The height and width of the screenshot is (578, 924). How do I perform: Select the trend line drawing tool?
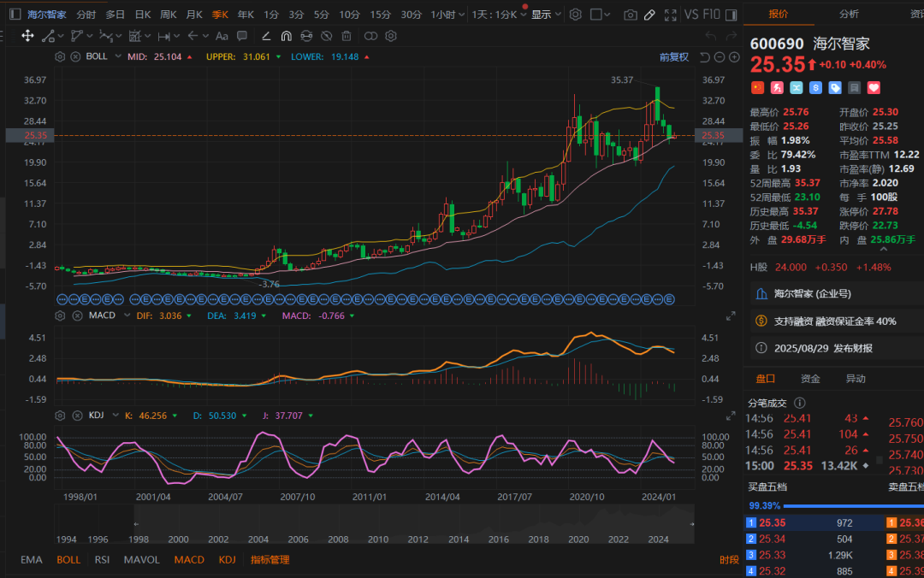[x=48, y=36]
